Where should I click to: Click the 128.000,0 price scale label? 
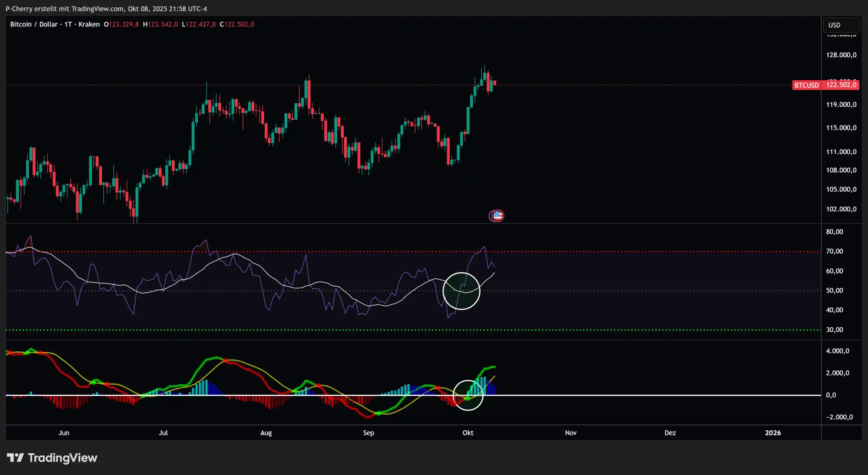(841, 55)
